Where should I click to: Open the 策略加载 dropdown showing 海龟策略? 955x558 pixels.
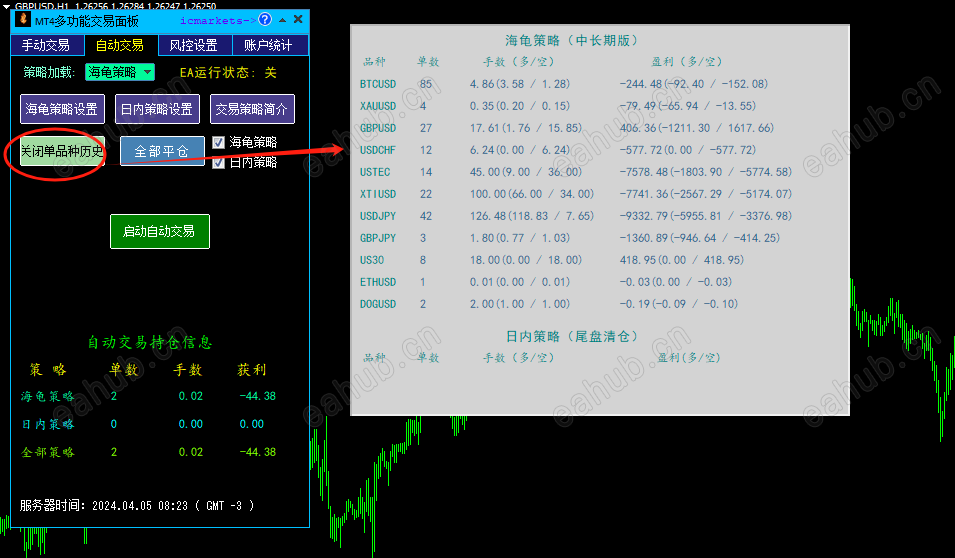coord(119,72)
